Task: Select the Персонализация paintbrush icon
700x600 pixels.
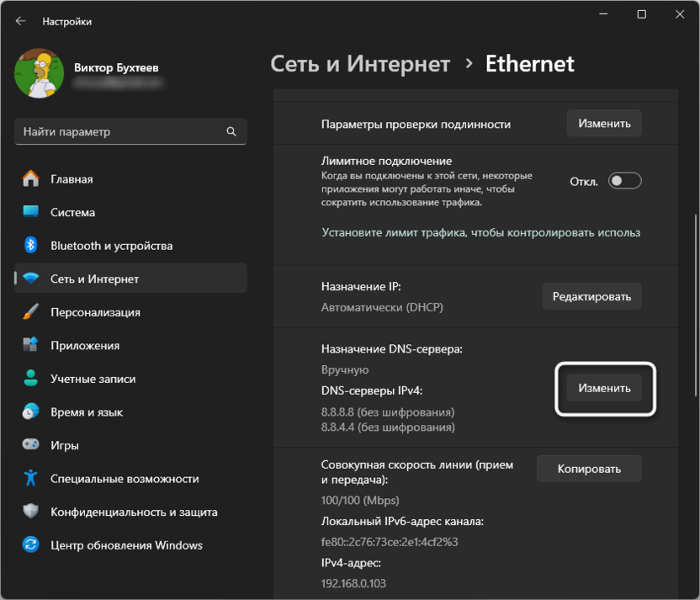Action: (31, 312)
